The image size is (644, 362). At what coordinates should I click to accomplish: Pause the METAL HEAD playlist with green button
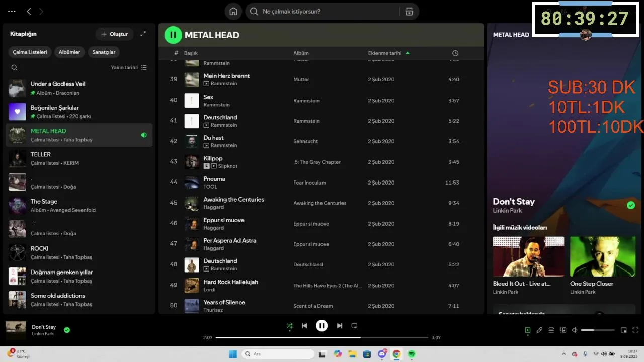173,35
